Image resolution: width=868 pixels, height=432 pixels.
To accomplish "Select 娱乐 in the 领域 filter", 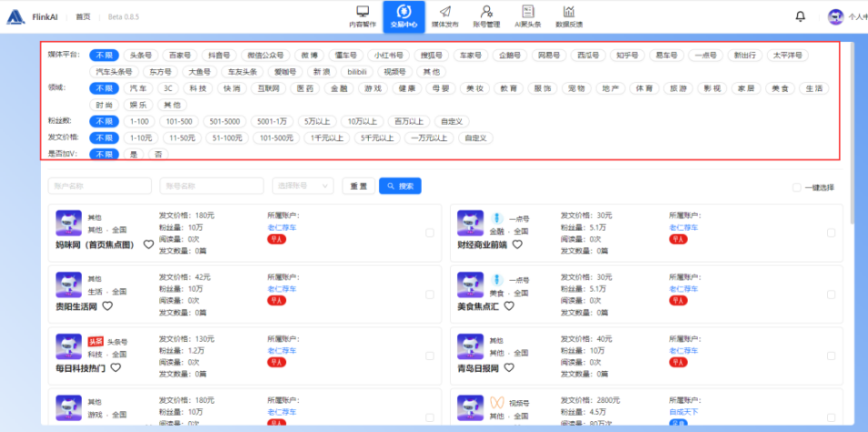I will (x=138, y=105).
